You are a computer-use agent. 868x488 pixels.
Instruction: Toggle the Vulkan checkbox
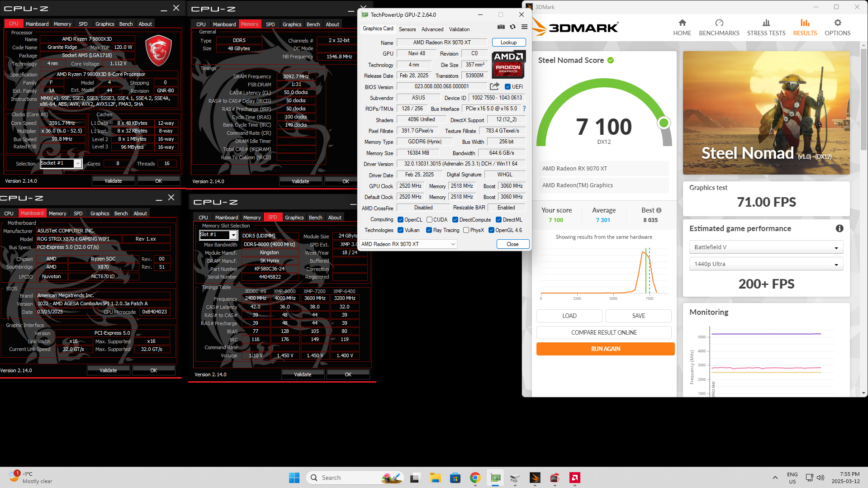click(x=400, y=230)
